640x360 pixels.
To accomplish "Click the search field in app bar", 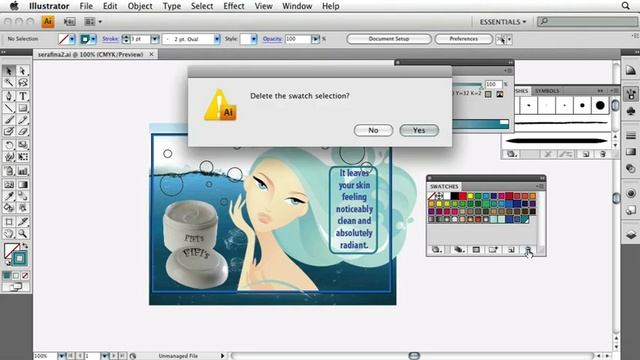I will coord(588,21).
